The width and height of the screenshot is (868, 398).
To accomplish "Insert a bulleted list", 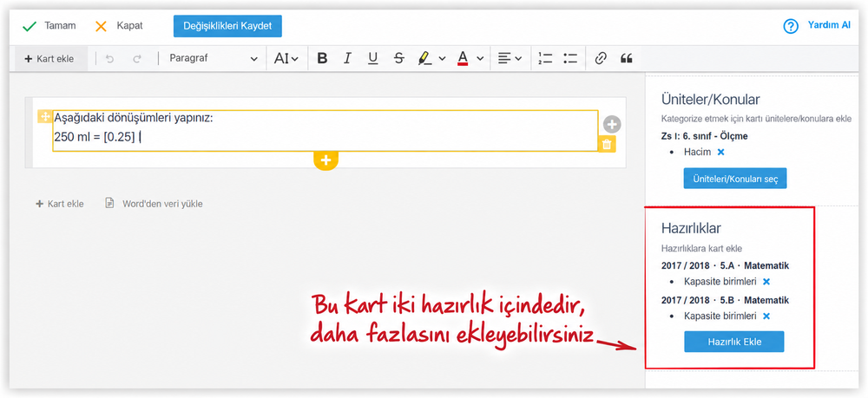I will point(570,58).
